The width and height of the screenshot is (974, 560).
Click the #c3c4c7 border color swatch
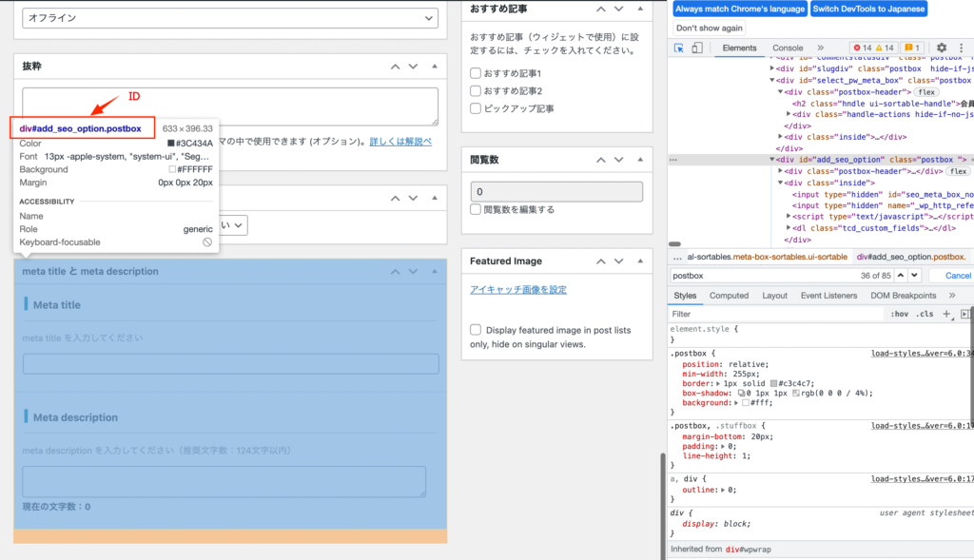pos(773,384)
